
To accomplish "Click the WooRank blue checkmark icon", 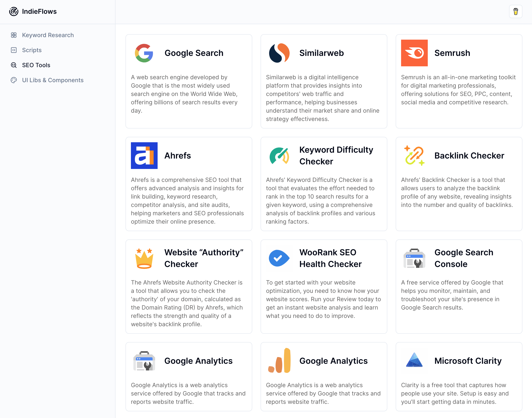I will click(x=279, y=258).
